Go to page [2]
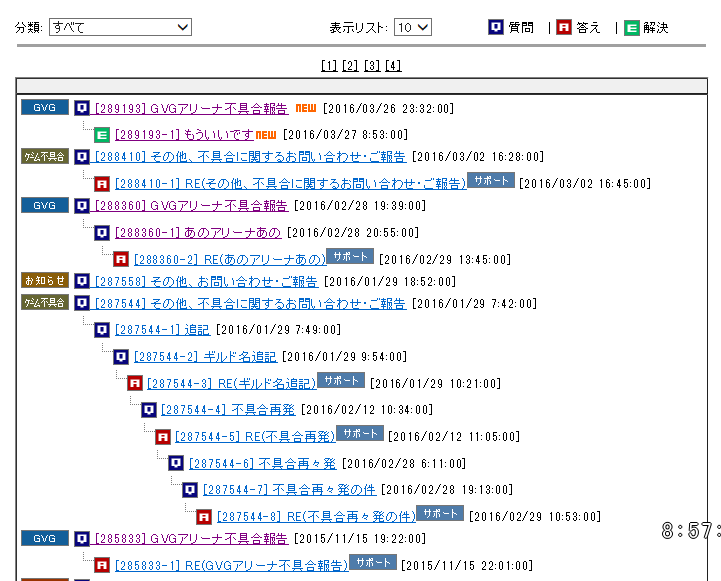 tap(350, 66)
